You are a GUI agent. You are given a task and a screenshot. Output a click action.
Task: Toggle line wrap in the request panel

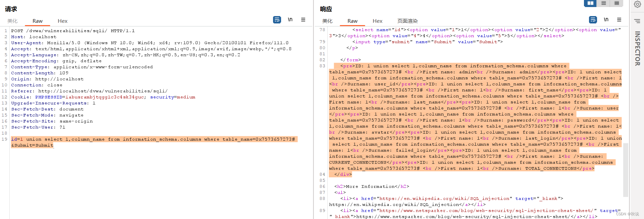(277, 20)
